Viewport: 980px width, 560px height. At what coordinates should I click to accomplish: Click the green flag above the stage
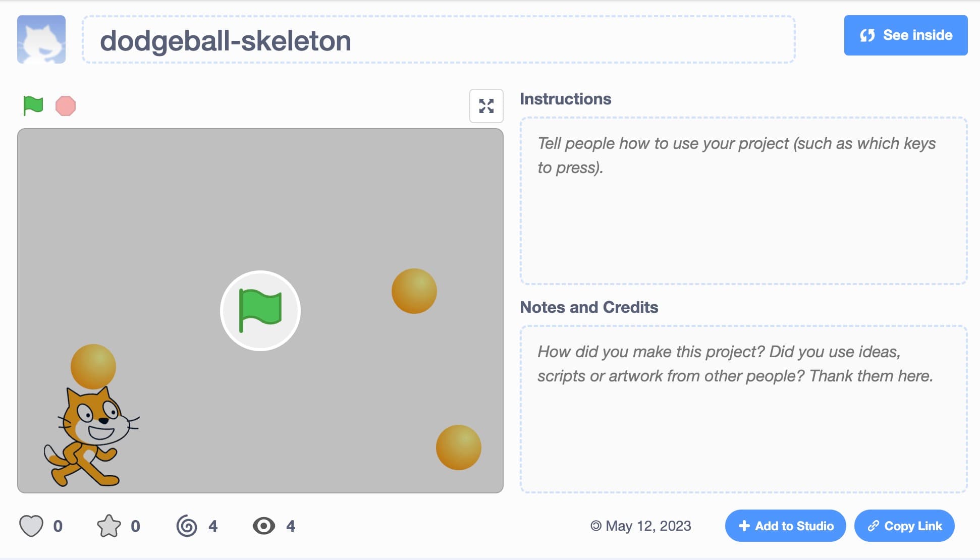(x=33, y=106)
